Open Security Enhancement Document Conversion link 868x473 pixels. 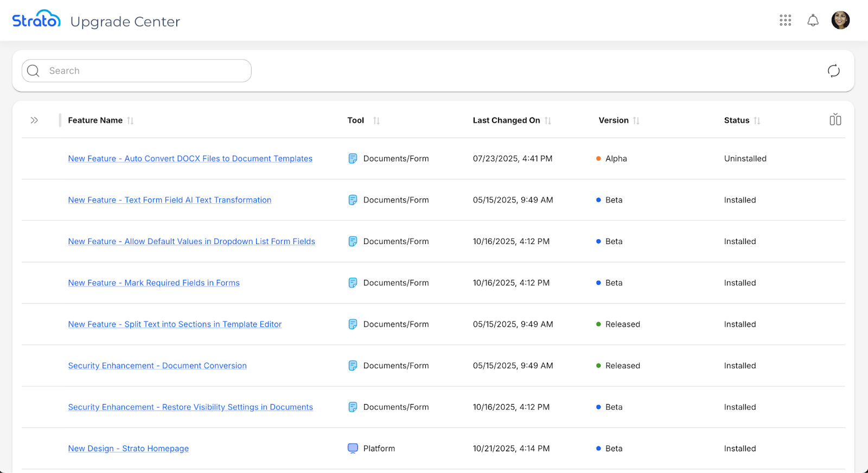pyautogui.click(x=157, y=366)
